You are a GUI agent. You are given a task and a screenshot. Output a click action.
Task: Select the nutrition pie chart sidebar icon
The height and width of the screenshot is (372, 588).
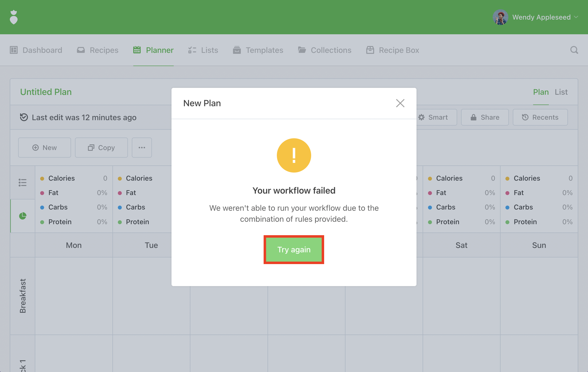click(x=23, y=216)
